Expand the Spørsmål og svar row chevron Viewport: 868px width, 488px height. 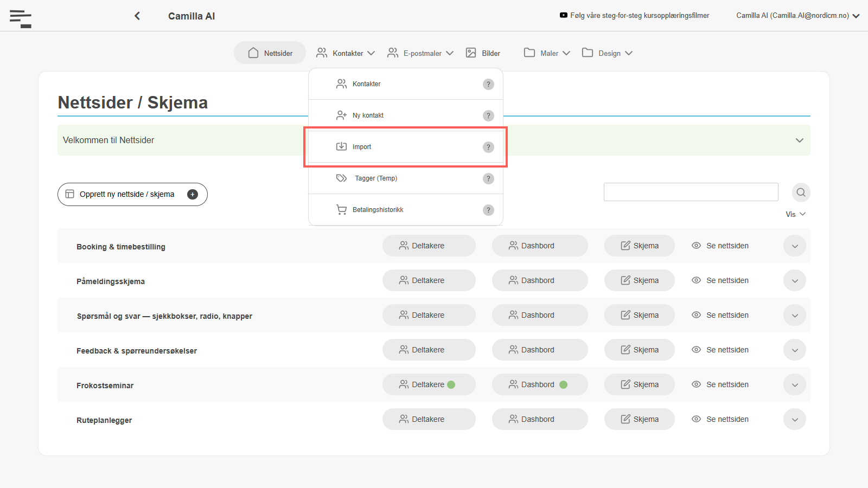tap(795, 315)
